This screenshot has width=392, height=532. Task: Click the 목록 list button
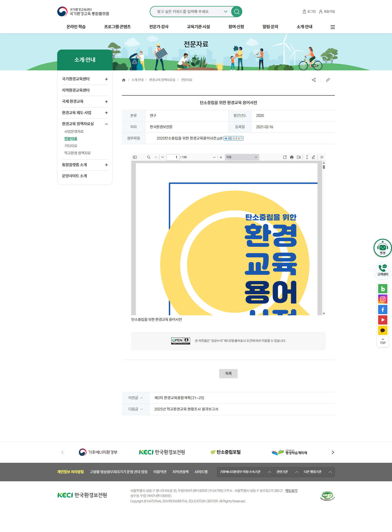228,373
